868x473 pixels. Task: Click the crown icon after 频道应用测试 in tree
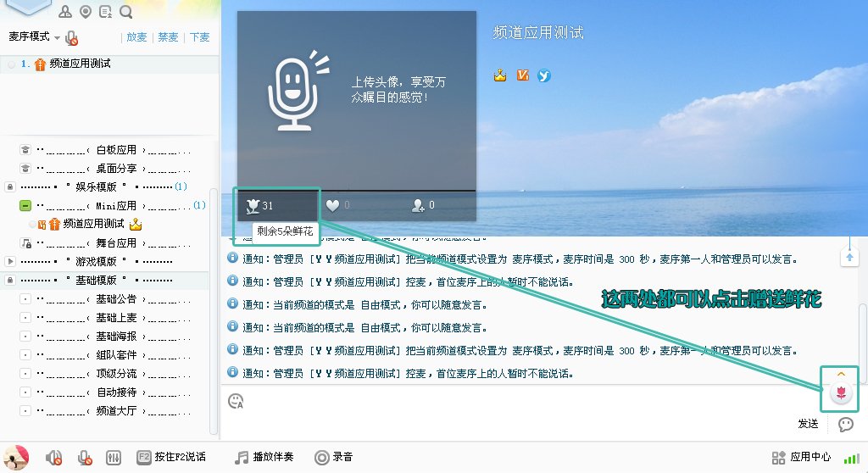pyautogui.click(x=136, y=225)
